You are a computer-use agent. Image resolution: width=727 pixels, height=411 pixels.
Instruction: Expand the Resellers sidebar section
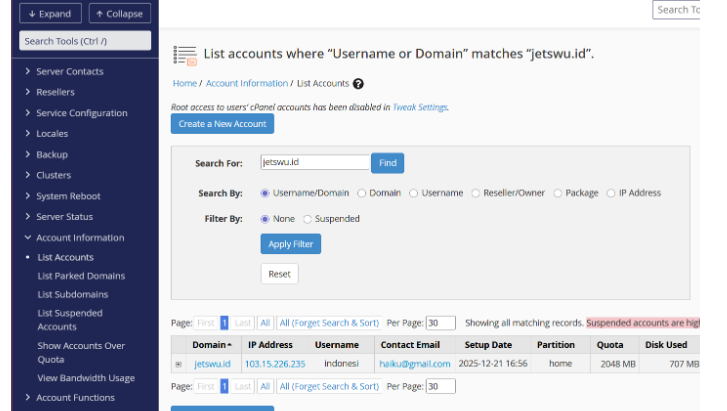[x=56, y=92]
